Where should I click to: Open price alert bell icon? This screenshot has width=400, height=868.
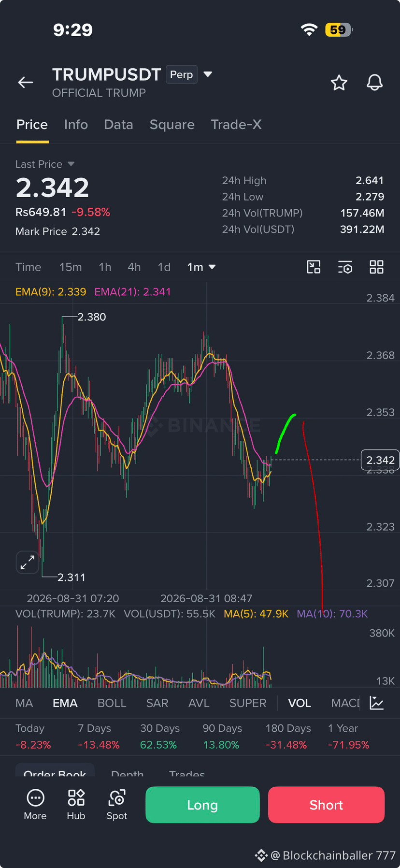[374, 83]
